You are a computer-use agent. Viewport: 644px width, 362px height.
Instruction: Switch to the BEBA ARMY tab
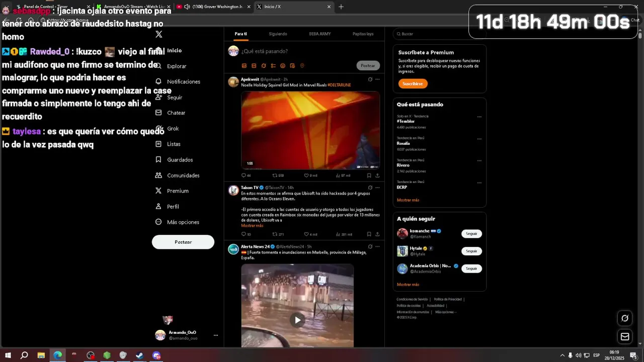pyautogui.click(x=320, y=34)
